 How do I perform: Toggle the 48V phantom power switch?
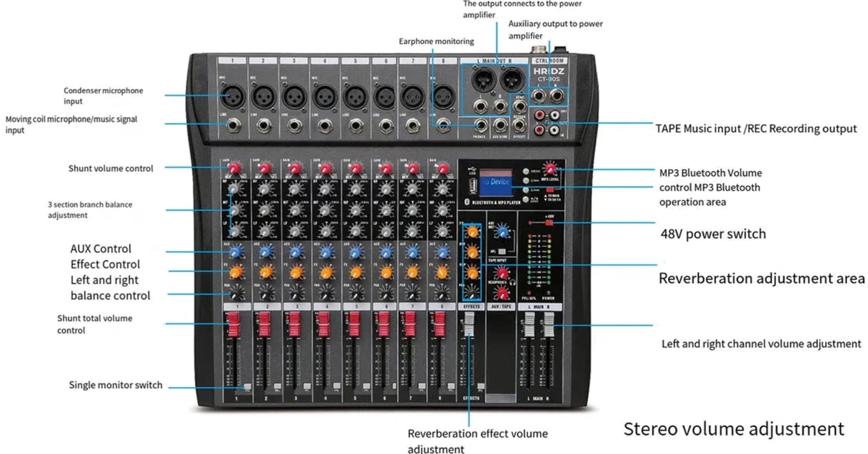coord(549,222)
